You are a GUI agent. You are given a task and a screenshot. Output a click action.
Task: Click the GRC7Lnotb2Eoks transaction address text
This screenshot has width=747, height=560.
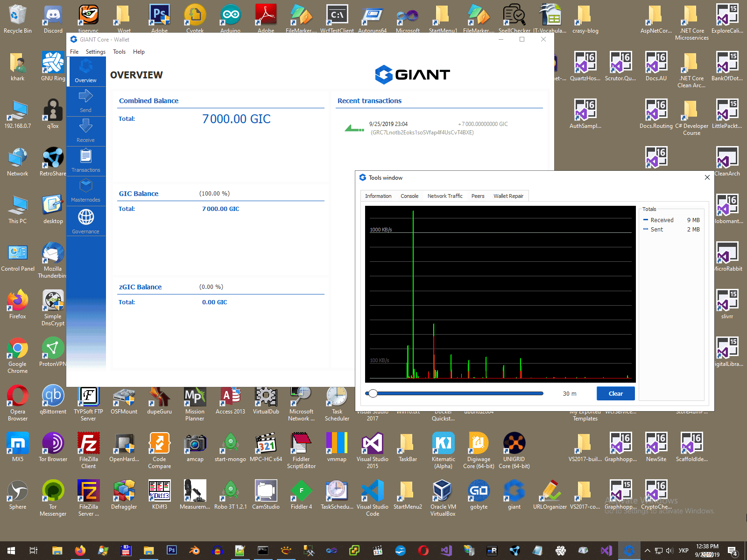(x=423, y=133)
